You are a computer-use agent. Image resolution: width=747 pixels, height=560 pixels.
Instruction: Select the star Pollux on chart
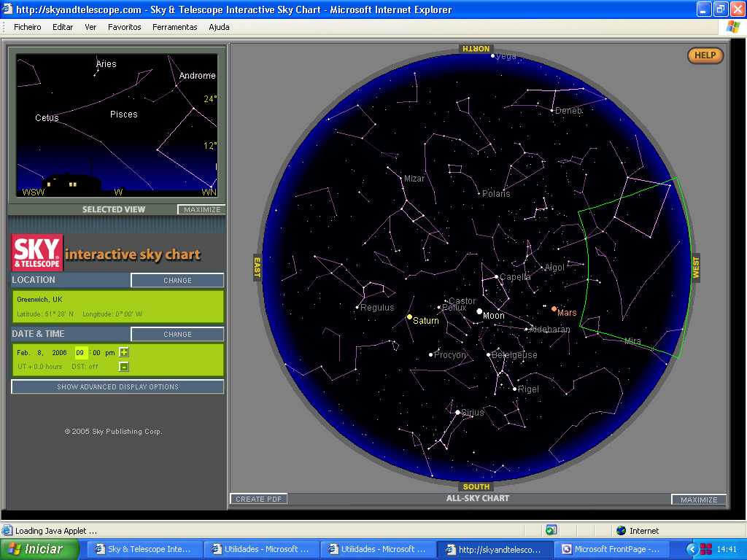(x=439, y=308)
